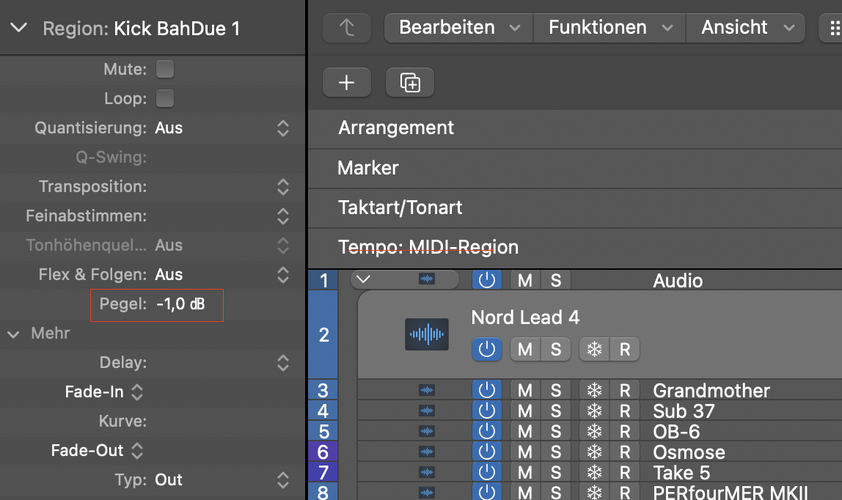Enable the Loop checkbox for region
Viewport: 842px width, 500px height.
tap(165, 98)
